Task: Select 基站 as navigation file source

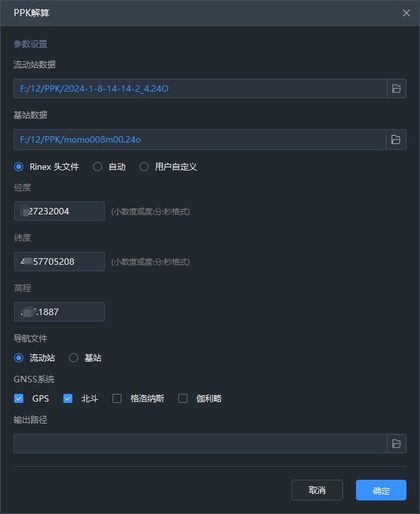Action: point(74,358)
